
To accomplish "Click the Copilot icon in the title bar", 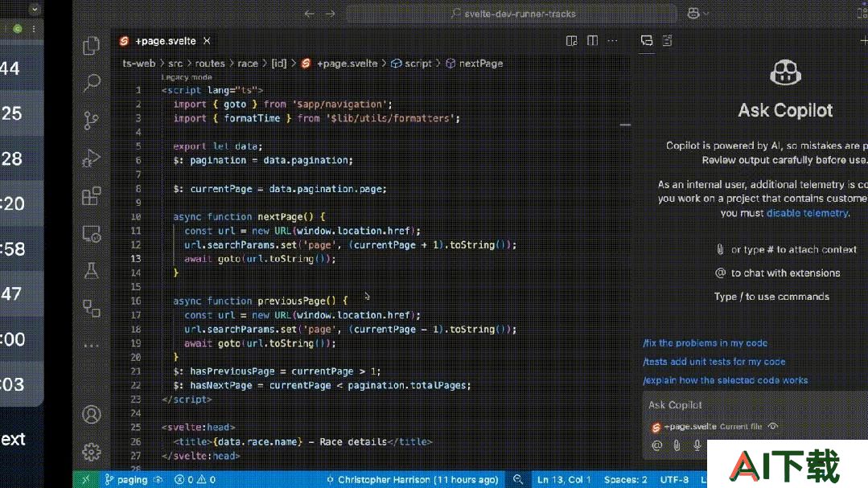I will click(693, 14).
